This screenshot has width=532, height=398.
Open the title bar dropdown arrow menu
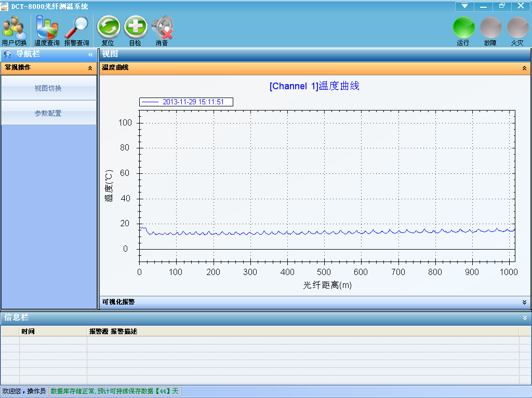pos(464,6)
